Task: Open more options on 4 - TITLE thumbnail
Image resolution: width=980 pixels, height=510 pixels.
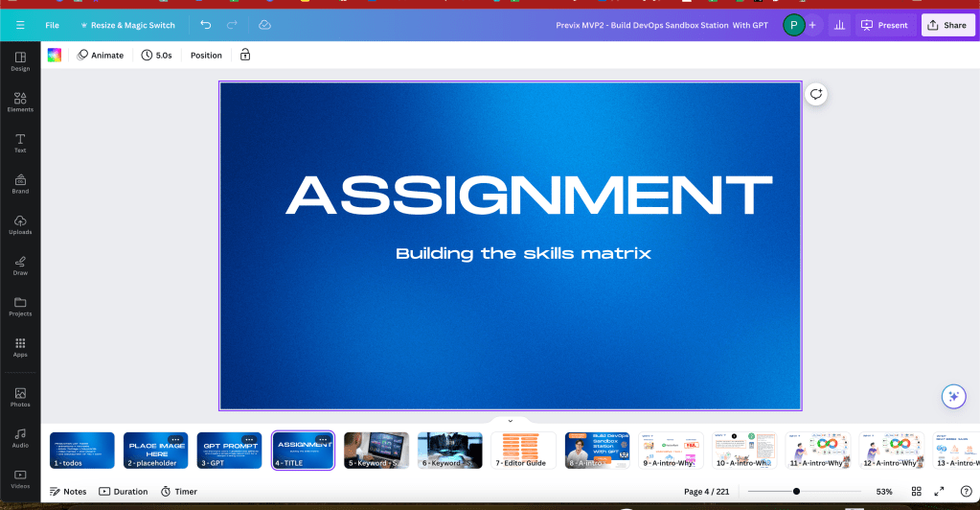Action: tap(323, 440)
